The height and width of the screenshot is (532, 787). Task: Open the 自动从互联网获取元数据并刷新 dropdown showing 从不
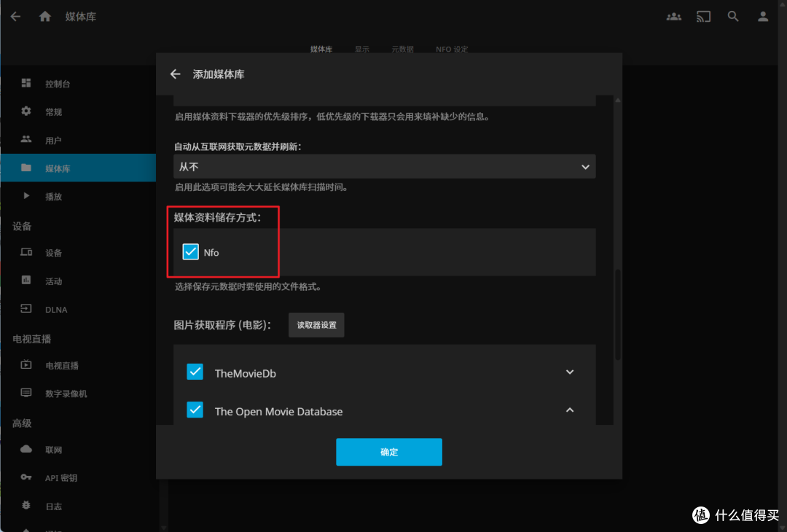click(385, 167)
